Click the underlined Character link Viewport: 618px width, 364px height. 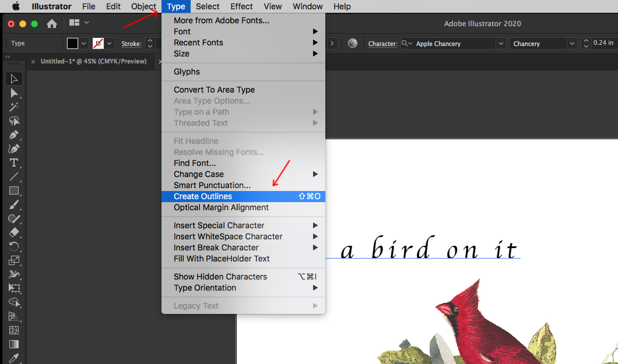coord(382,43)
